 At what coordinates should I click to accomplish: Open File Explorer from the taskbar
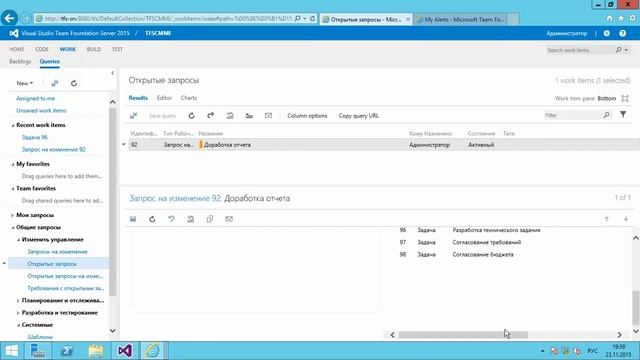96,351
